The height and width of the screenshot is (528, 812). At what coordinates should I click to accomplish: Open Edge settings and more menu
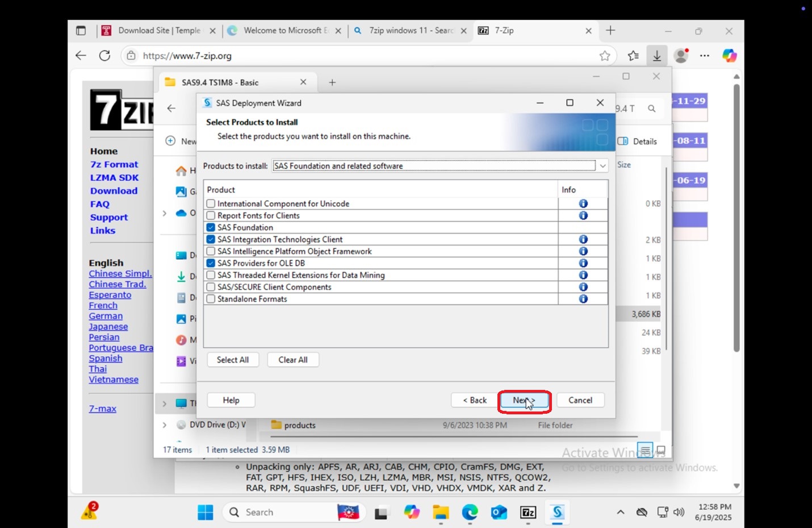point(705,56)
